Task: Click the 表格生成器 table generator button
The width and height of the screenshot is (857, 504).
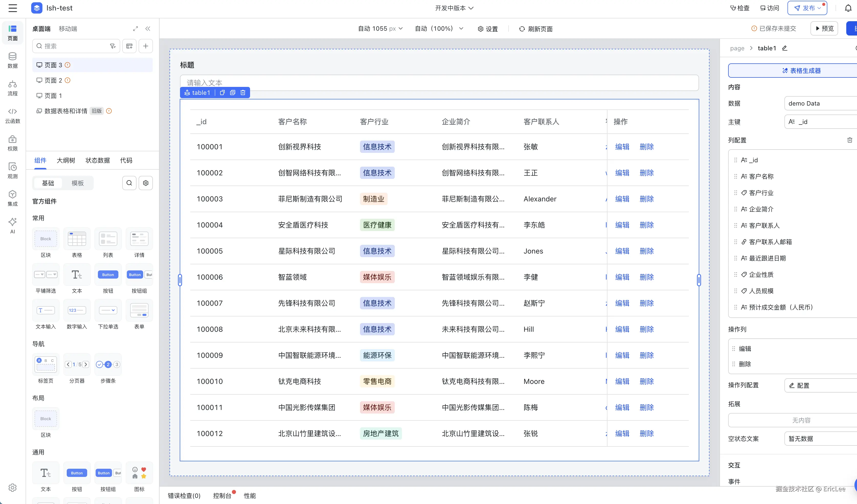Action: (x=801, y=71)
